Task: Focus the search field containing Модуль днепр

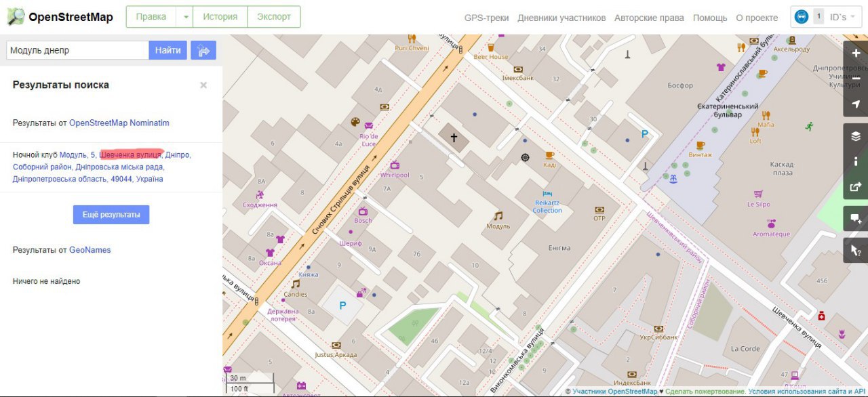Action: tap(77, 50)
